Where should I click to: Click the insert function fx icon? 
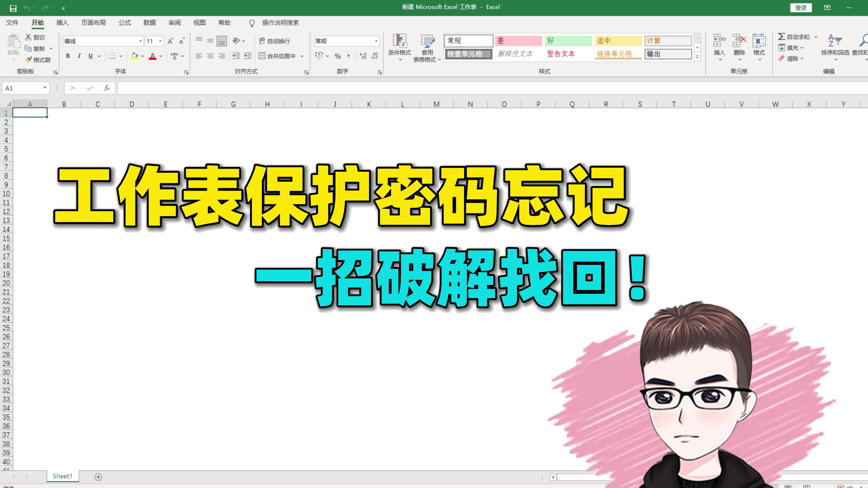[x=107, y=88]
